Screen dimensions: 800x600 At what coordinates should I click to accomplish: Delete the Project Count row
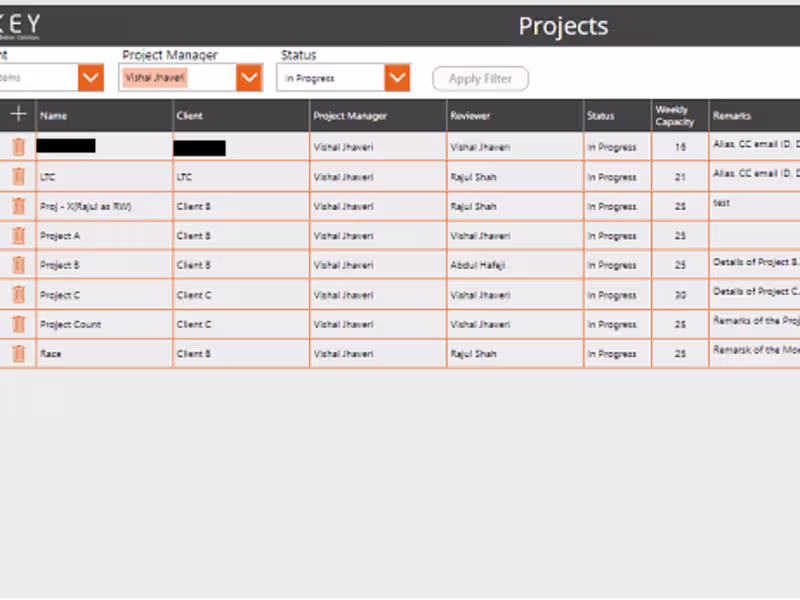(x=17, y=324)
